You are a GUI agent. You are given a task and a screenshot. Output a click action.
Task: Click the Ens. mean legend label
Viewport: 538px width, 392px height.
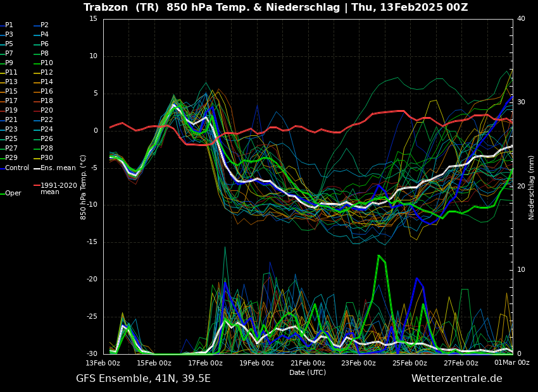58,168
